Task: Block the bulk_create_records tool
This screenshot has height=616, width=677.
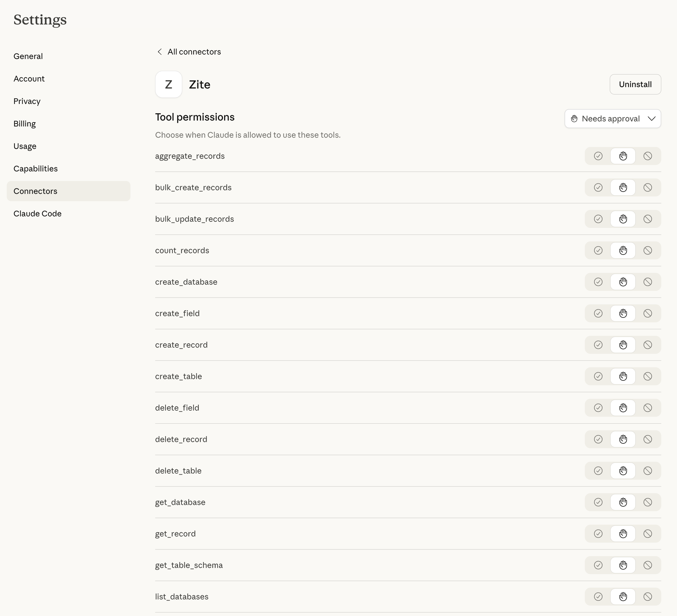Action: (x=647, y=188)
